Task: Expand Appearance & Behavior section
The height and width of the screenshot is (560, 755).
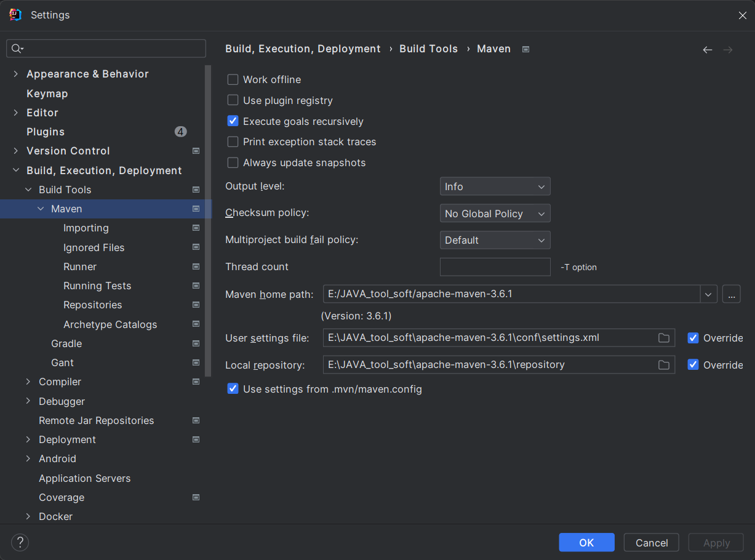Action: point(16,74)
